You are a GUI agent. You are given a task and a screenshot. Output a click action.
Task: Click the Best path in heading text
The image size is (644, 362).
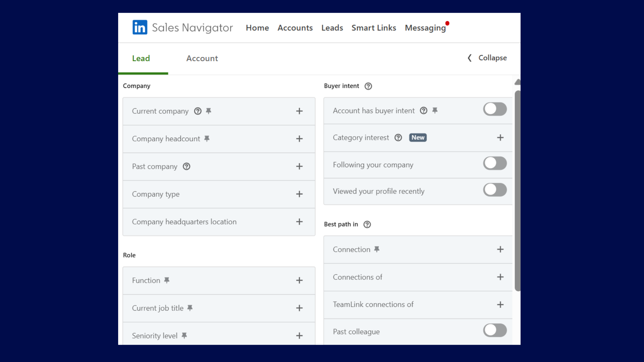point(341,224)
